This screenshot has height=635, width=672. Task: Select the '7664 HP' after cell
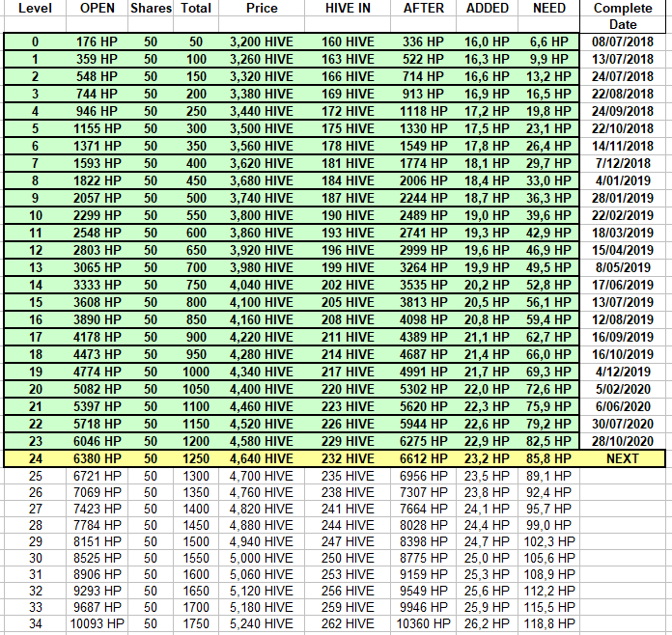[x=424, y=509]
